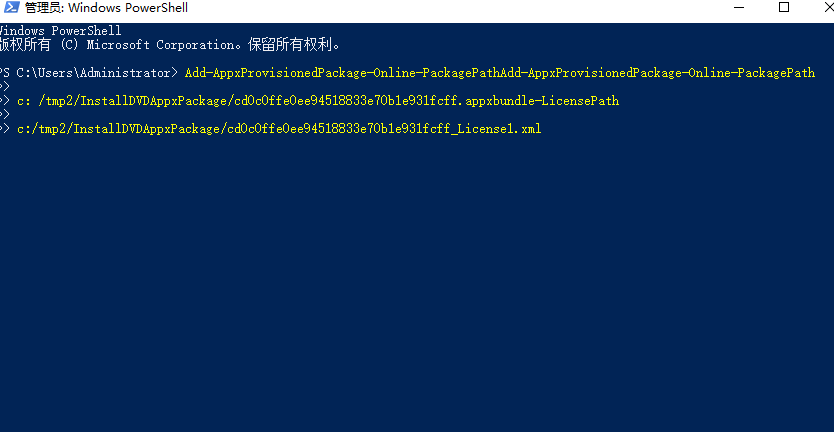Image resolution: width=834 pixels, height=432 pixels.
Task: Open the PowerShell title bar icon menu
Action: pos(10,8)
